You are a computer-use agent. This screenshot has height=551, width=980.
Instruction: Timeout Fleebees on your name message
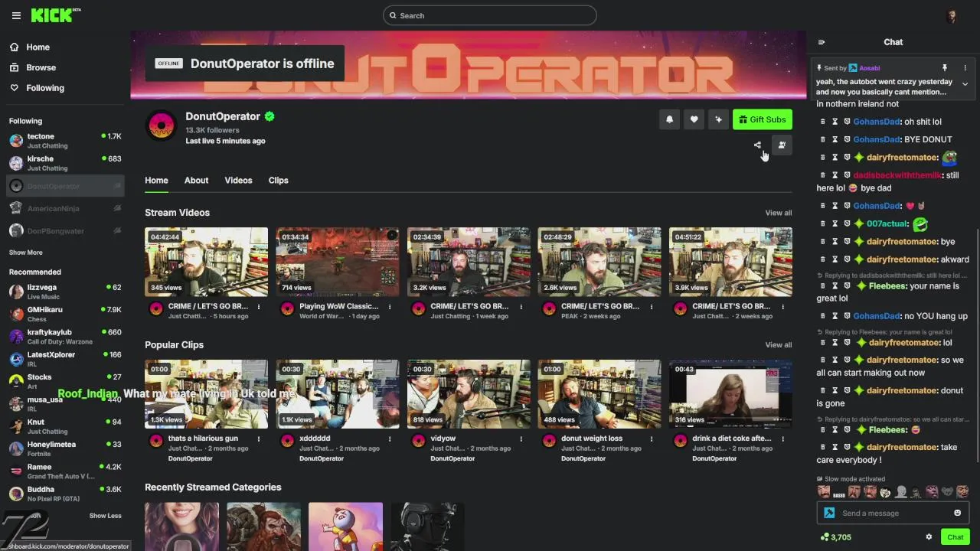pos(835,286)
